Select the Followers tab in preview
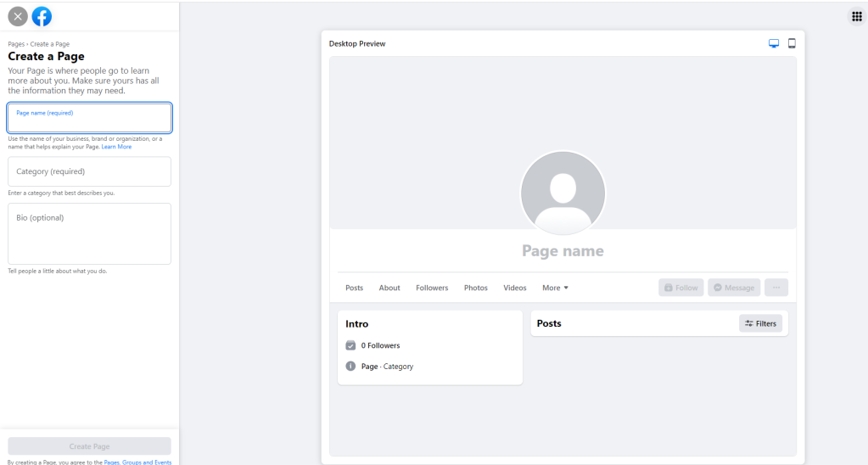The width and height of the screenshot is (868, 465). click(x=432, y=288)
